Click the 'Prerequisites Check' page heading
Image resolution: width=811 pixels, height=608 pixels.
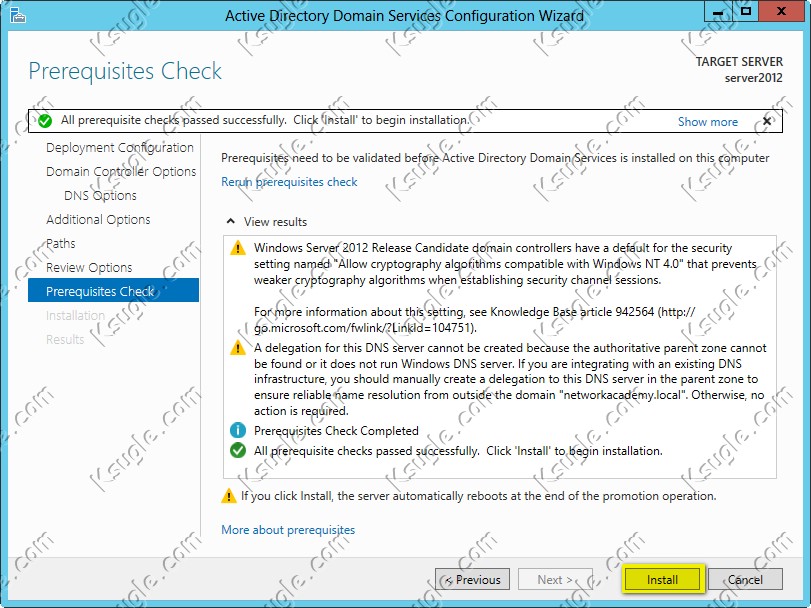click(x=125, y=71)
